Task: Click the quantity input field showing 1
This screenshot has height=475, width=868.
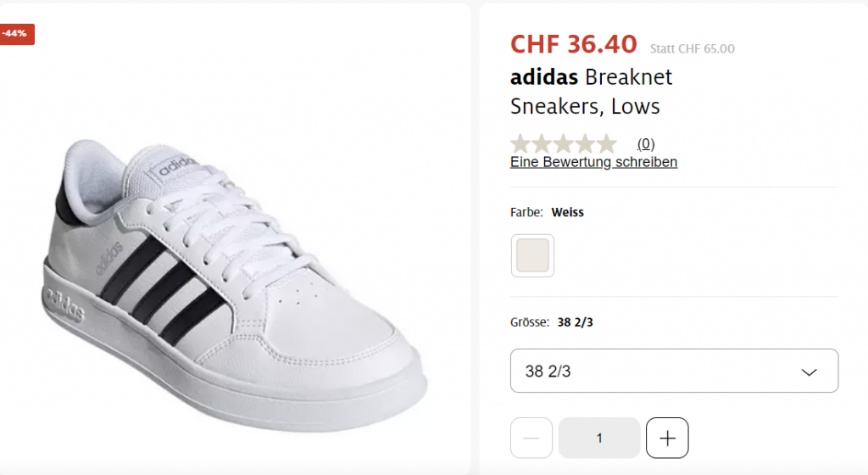Action: tap(599, 439)
